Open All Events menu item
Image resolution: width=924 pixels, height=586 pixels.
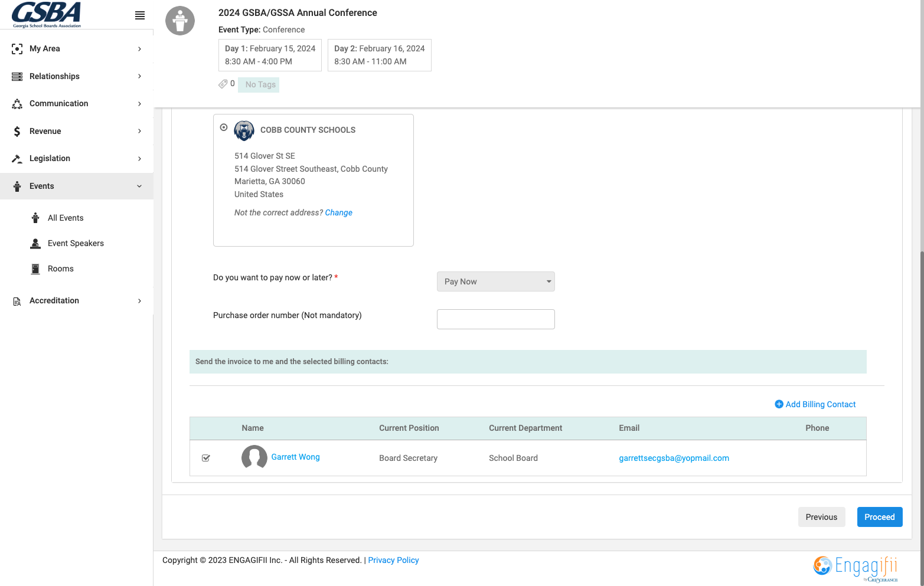pyautogui.click(x=66, y=218)
